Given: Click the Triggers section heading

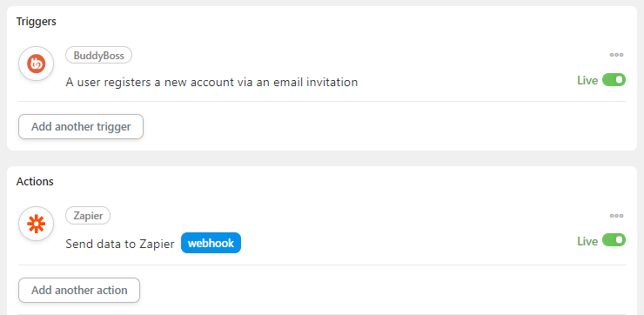Looking at the screenshot, I should [x=37, y=22].
